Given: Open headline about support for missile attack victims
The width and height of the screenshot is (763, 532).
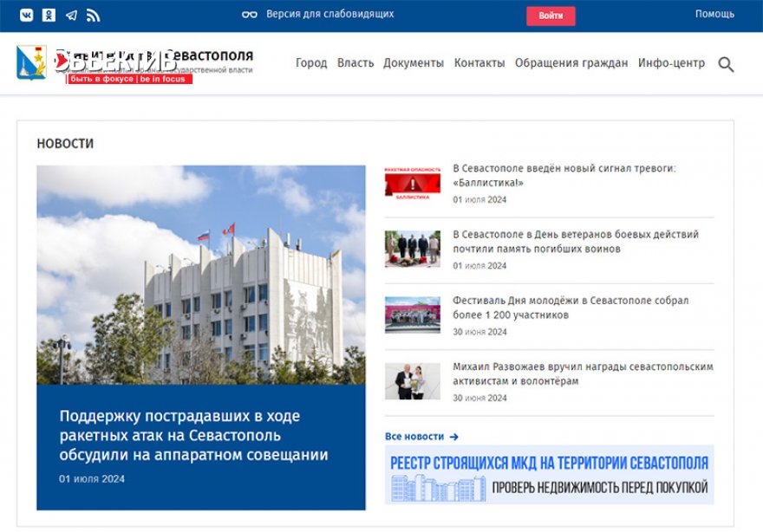Looking at the screenshot, I should tap(193, 435).
